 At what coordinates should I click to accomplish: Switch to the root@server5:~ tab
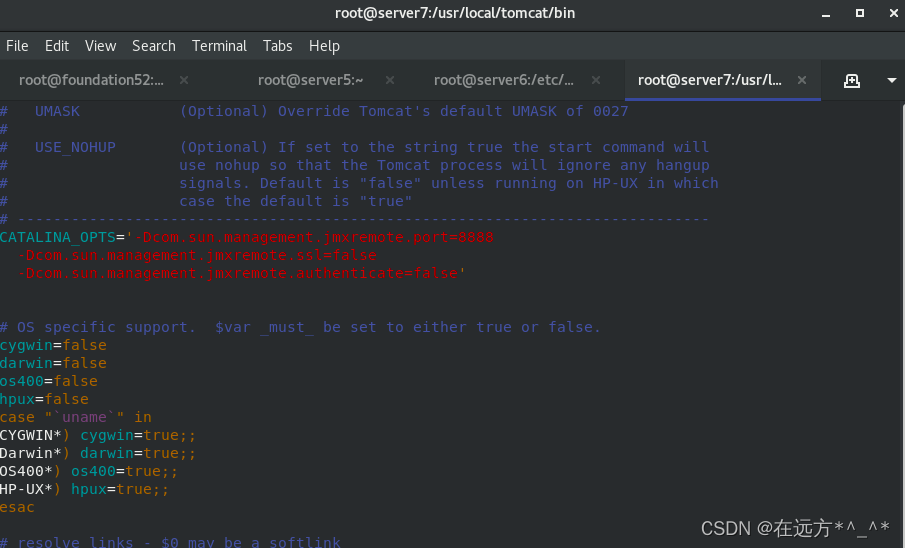point(311,80)
